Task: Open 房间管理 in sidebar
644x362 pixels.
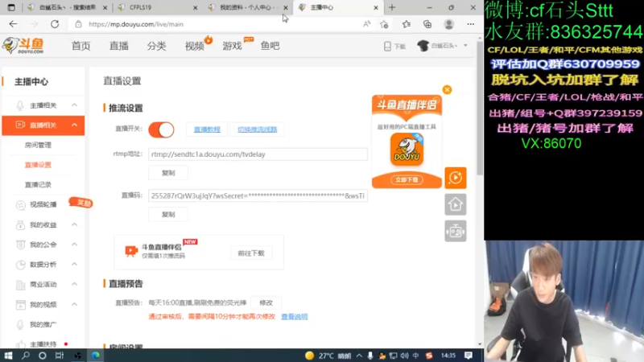Action: [x=38, y=145]
